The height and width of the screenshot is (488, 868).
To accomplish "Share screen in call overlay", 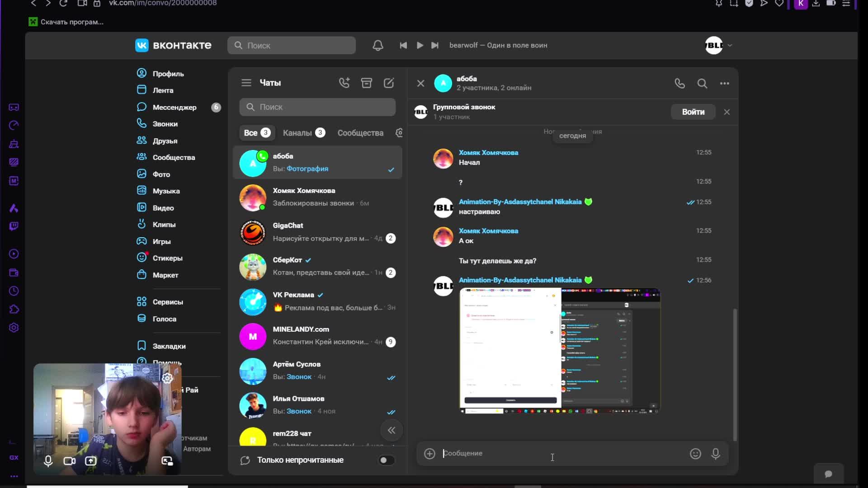I will tap(91, 461).
